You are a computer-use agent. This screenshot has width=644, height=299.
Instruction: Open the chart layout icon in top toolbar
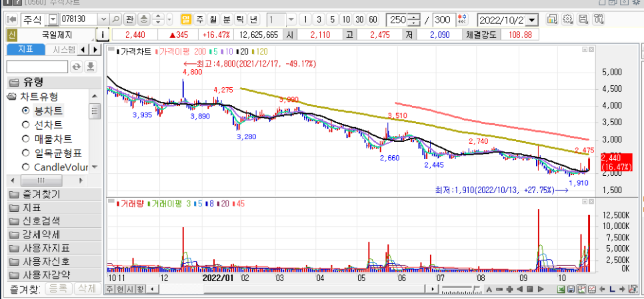[x=553, y=19]
